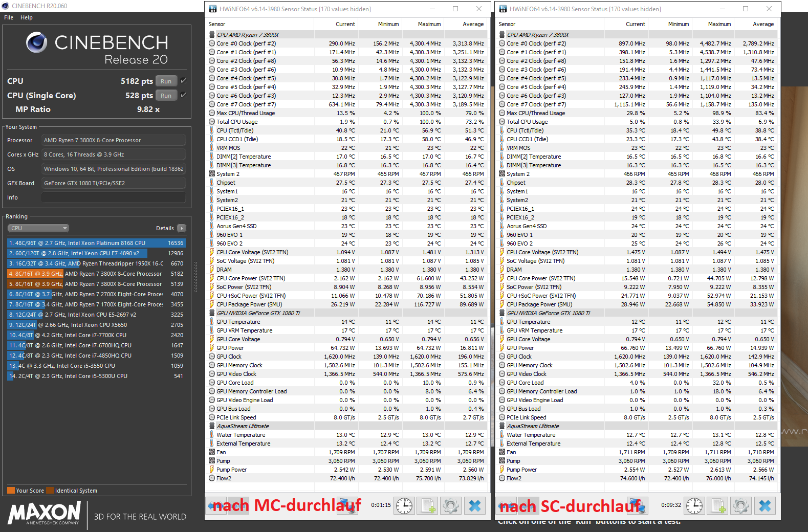Collapse the AquaStream Ultimate group in left HWiNFO

tap(212, 426)
